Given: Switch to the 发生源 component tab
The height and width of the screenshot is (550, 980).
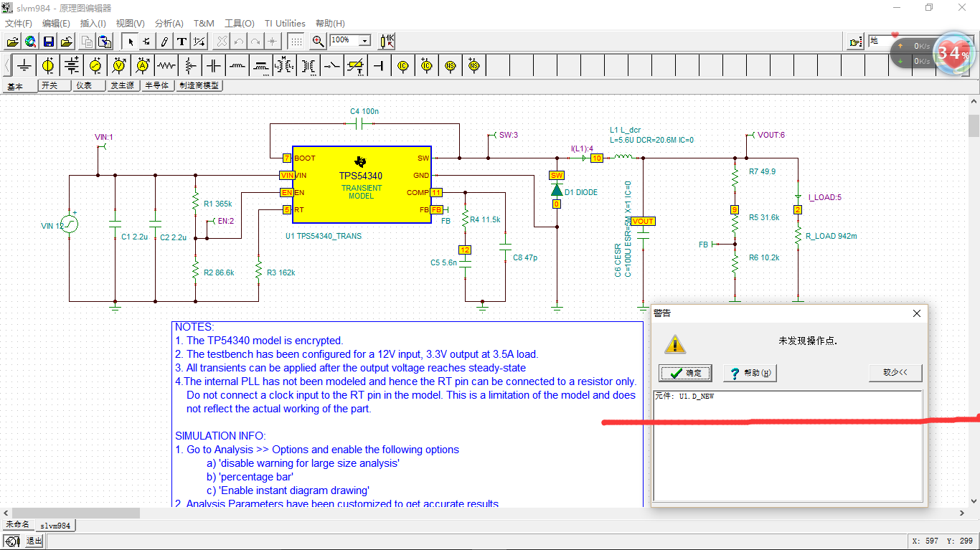Looking at the screenshot, I should click(x=122, y=85).
